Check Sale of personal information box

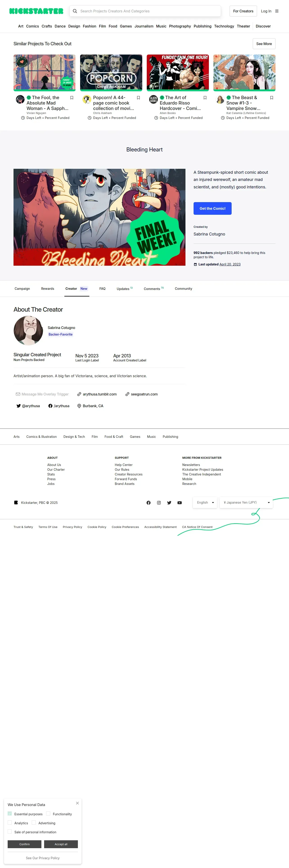pos(10,832)
